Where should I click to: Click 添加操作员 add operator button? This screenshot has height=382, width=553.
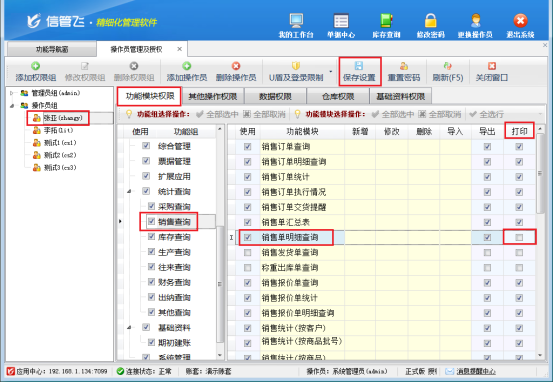click(187, 72)
